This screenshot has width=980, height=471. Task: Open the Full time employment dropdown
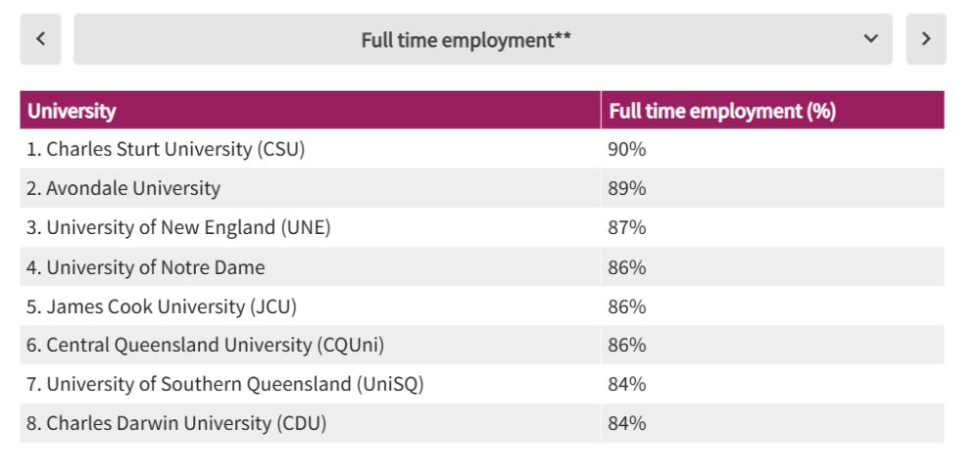coord(482,39)
